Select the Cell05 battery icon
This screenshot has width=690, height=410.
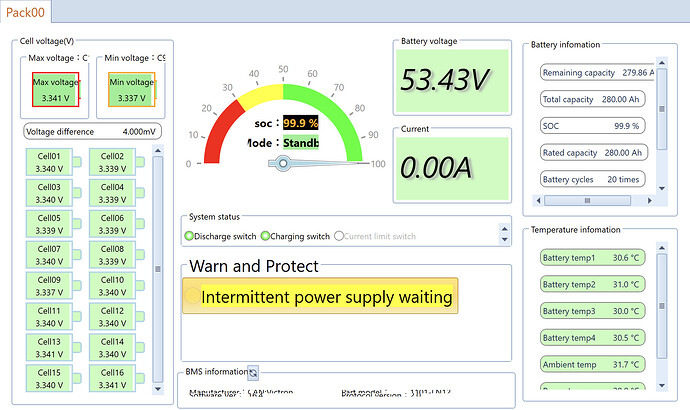click(x=54, y=224)
